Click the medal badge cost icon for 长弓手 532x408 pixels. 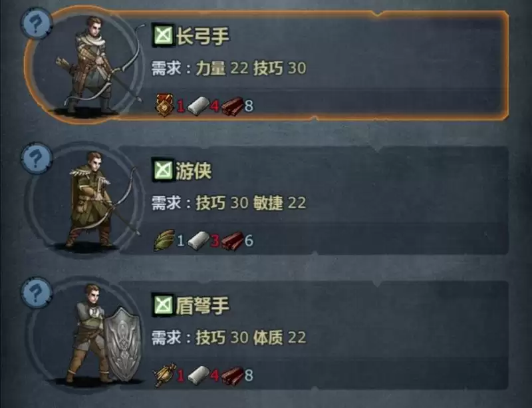(165, 105)
